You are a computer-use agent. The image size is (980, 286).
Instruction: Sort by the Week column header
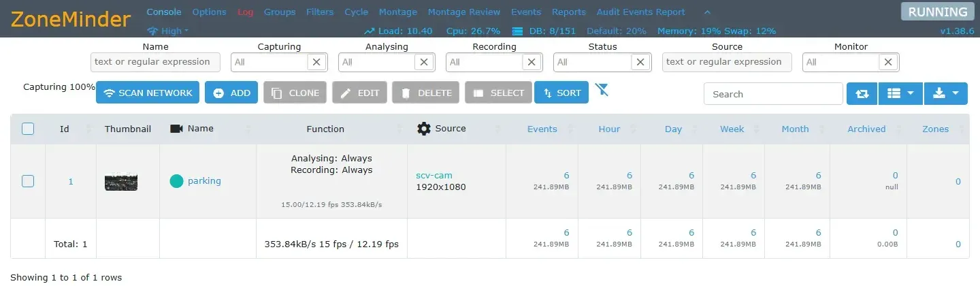732,129
